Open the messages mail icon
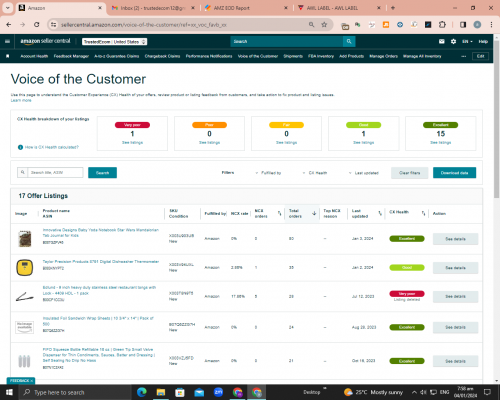This screenshot has width=500, height=400. coord(442,41)
